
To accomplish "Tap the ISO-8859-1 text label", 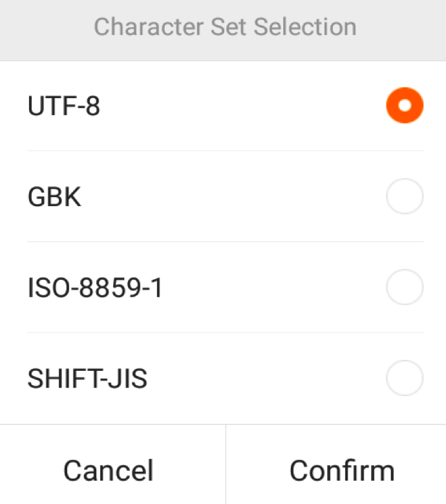I will click(95, 288).
